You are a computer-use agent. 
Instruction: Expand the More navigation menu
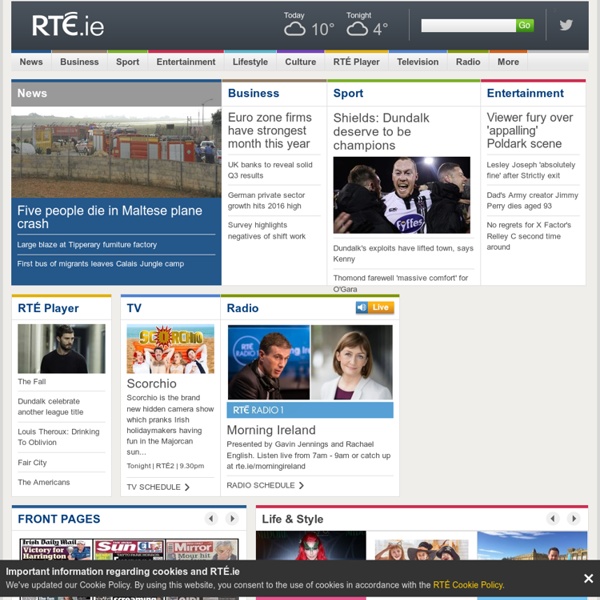point(508,62)
